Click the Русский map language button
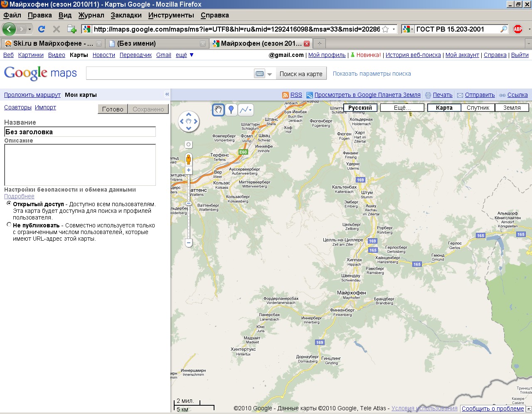This screenshot has height=414, width=532. 360,108
